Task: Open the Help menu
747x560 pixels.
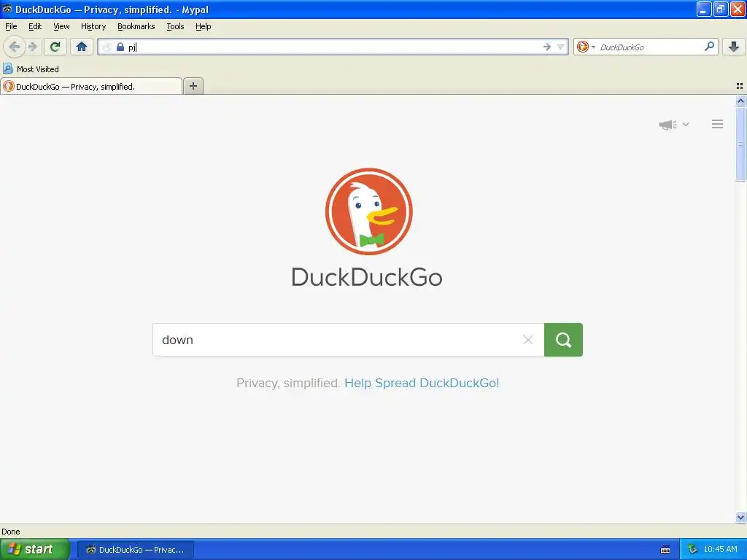Action: coord(204,26)
